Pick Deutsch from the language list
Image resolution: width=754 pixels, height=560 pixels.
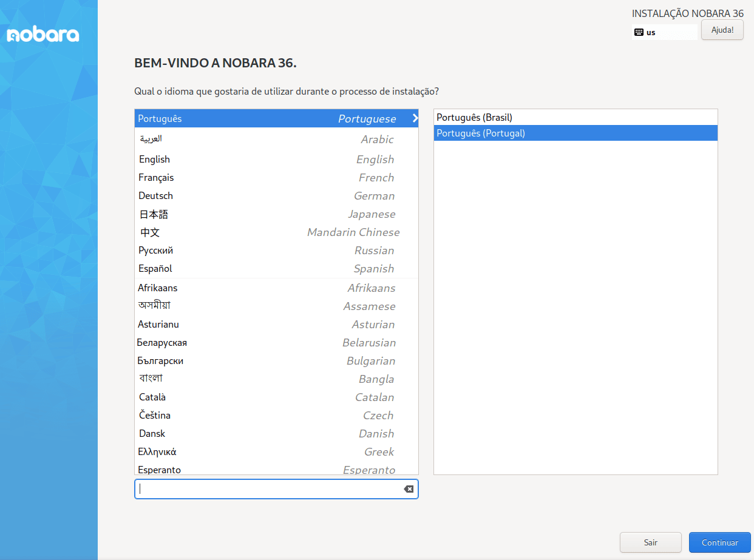[x=276, y=195]
